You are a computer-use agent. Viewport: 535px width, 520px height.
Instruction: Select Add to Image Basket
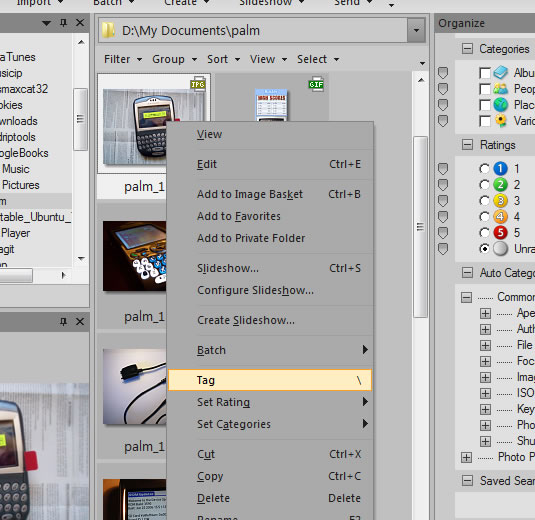click(x=270, y=194)
